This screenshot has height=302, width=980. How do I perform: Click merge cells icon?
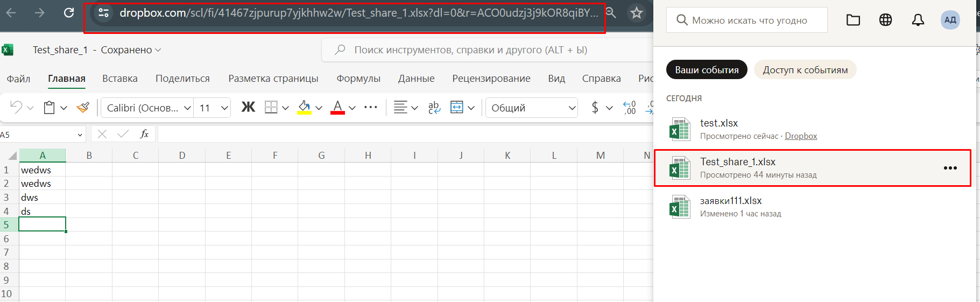(457, 107)
